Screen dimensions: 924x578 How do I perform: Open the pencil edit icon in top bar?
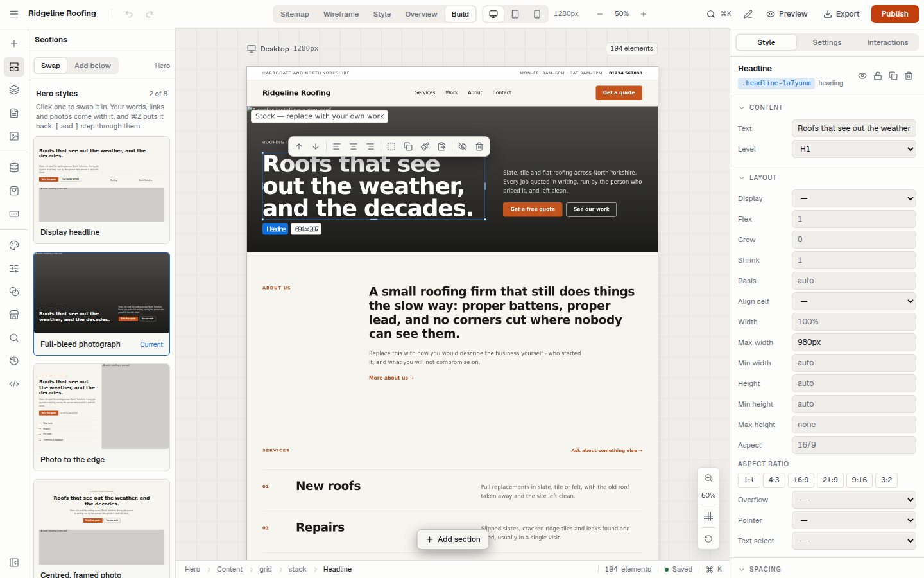coord(748,14)
